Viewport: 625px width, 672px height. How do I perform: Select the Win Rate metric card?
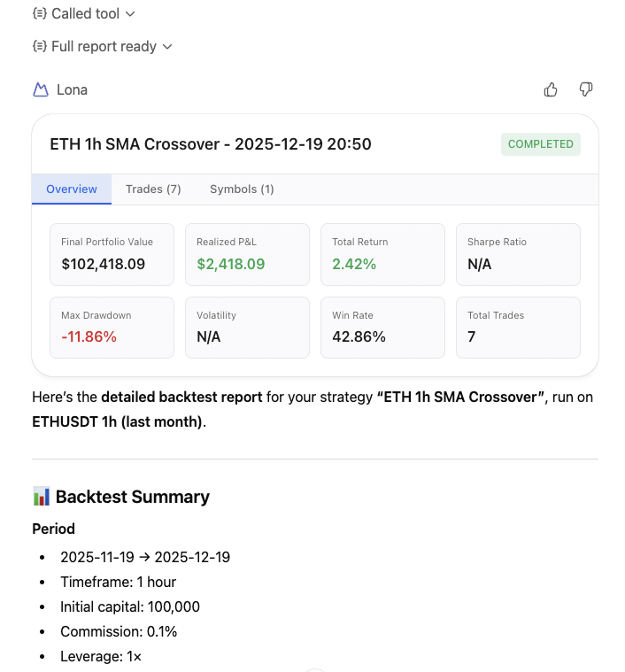382,328
